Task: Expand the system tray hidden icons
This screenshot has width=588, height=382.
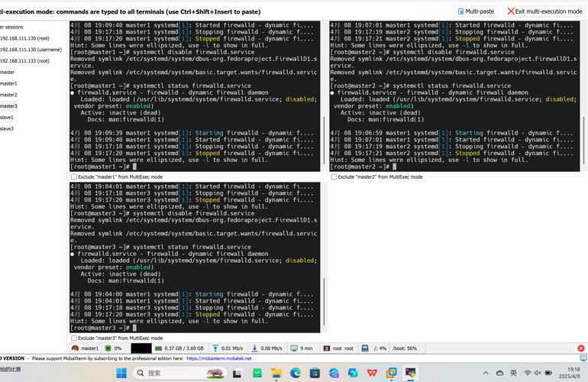Action: 499,373
